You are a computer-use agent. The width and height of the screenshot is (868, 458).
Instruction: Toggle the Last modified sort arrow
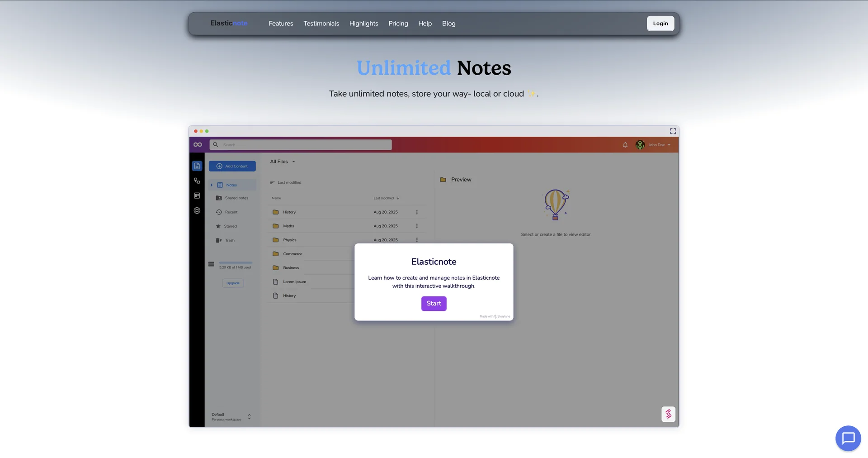tap(398, 198)
